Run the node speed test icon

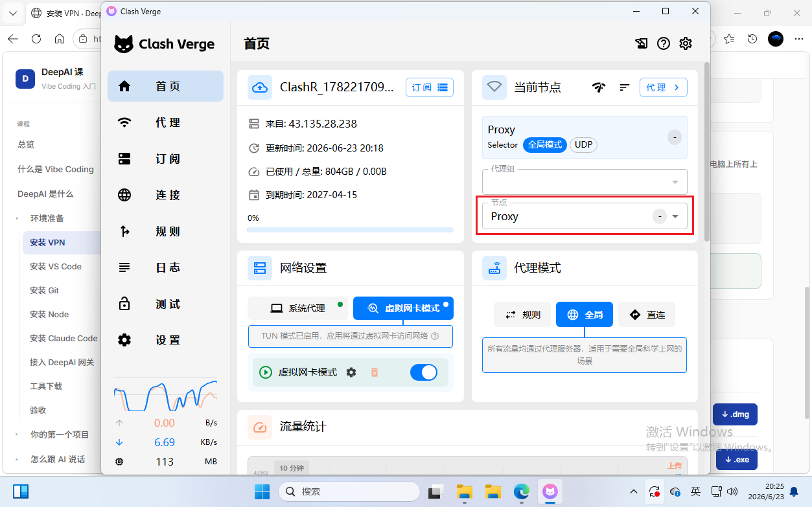[x=599, y=87]
